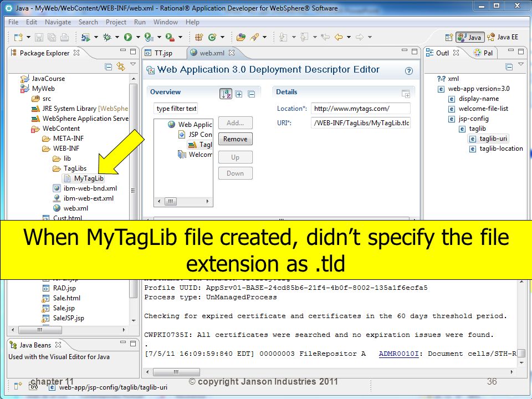Click the Open Perspective icon
This screenshot has width=532, height=399.
click(x=449, y=37)
